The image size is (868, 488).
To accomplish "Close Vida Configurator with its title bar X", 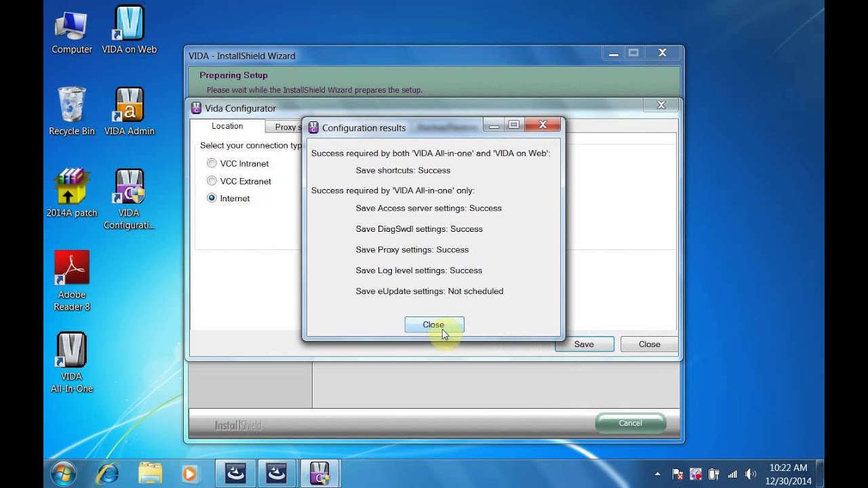I will 661,105.
